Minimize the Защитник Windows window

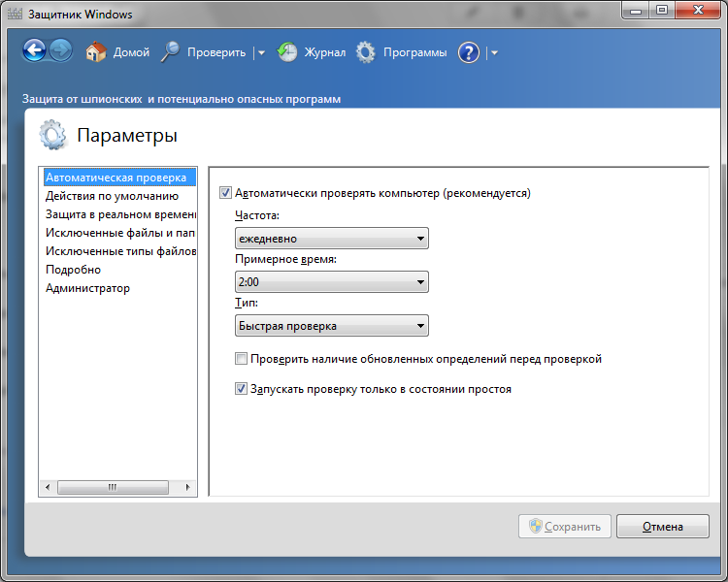click(x=636, y=11)
